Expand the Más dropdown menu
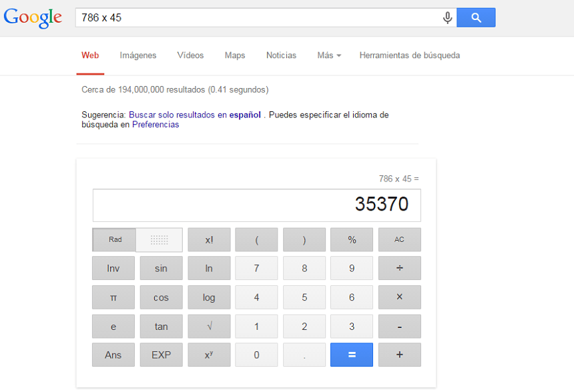574x392 pixels. pyautogui.click(x=329, y=55)
